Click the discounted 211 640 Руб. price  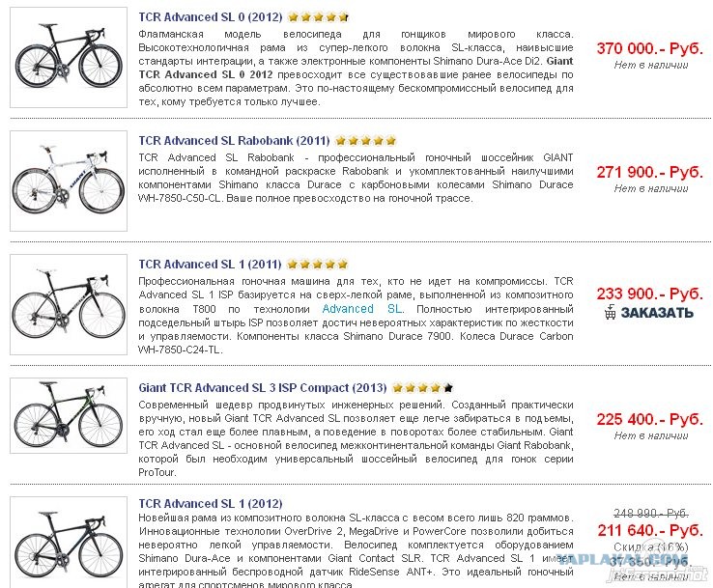coord(650,530)
